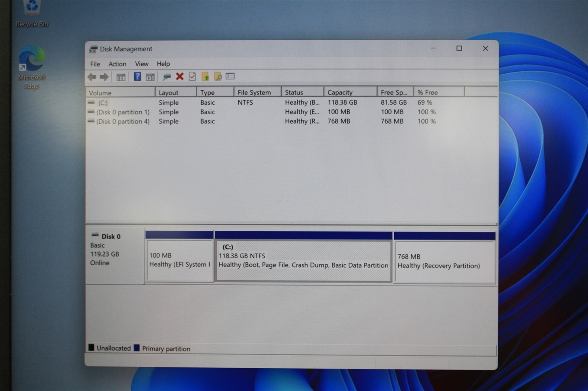Click the Disk Management title bar icon
The height and width of the screenshot is (391, 588).
coord(93,49)
